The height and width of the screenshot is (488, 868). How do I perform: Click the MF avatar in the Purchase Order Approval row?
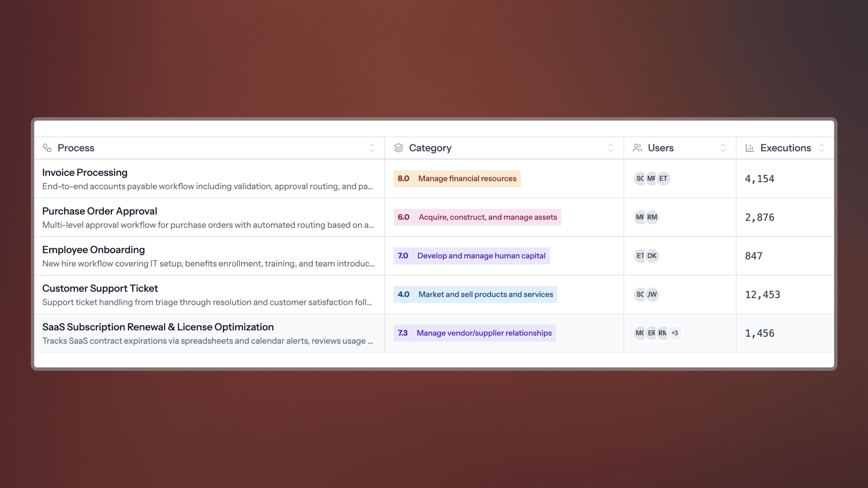(640, 217)
